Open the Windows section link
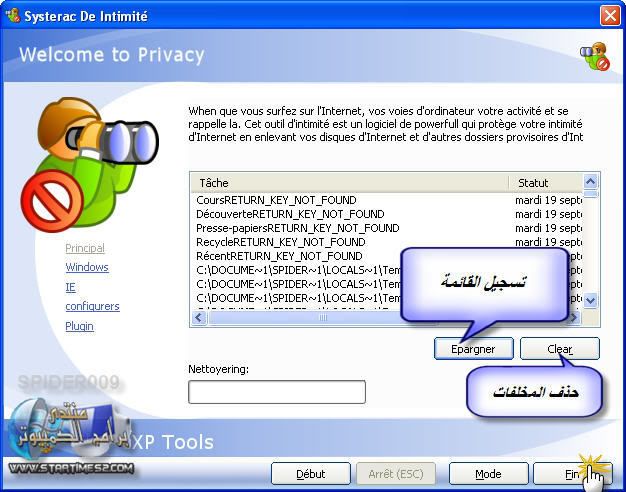The height and width of the screenshot is (492, 626). (87, 267)
